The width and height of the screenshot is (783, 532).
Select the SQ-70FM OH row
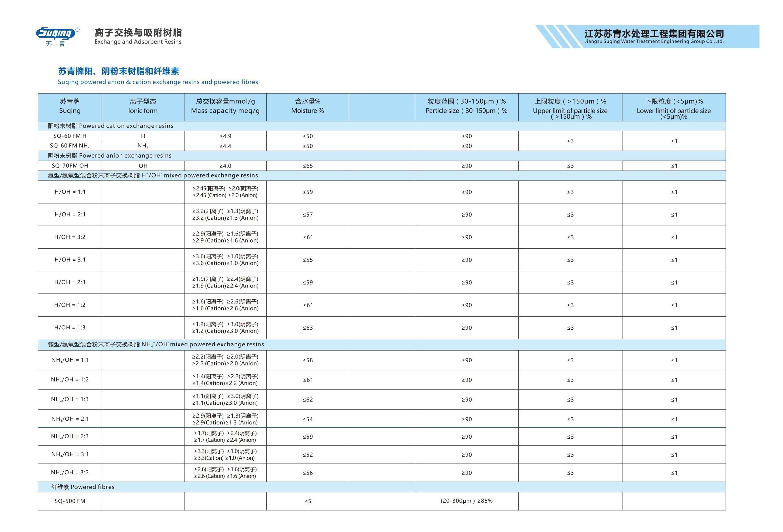click(x=70, y=166)
